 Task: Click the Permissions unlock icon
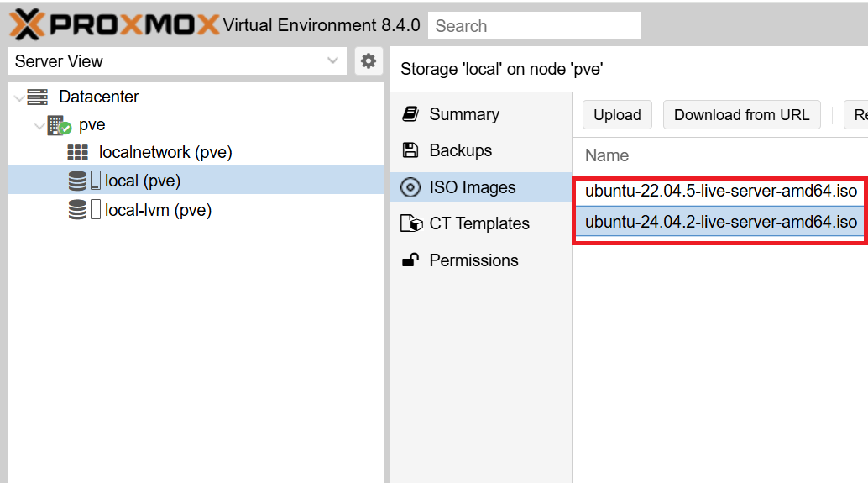(410, 260)
